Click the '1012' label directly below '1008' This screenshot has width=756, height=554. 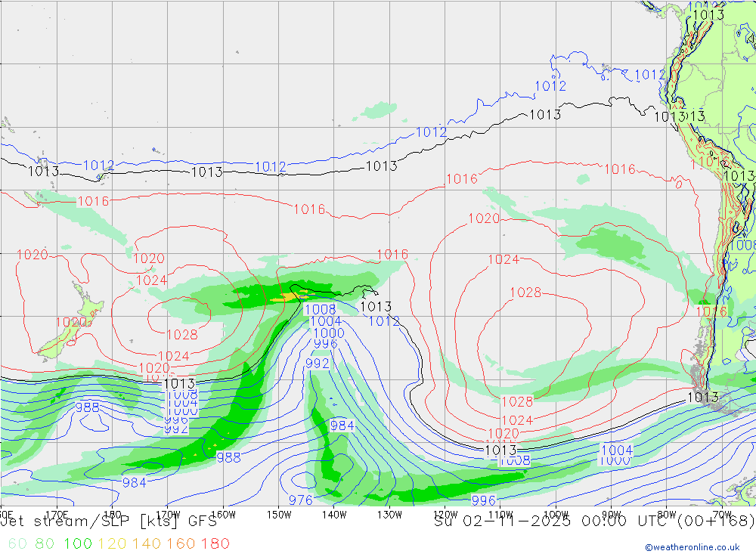[x=384, y=321]
